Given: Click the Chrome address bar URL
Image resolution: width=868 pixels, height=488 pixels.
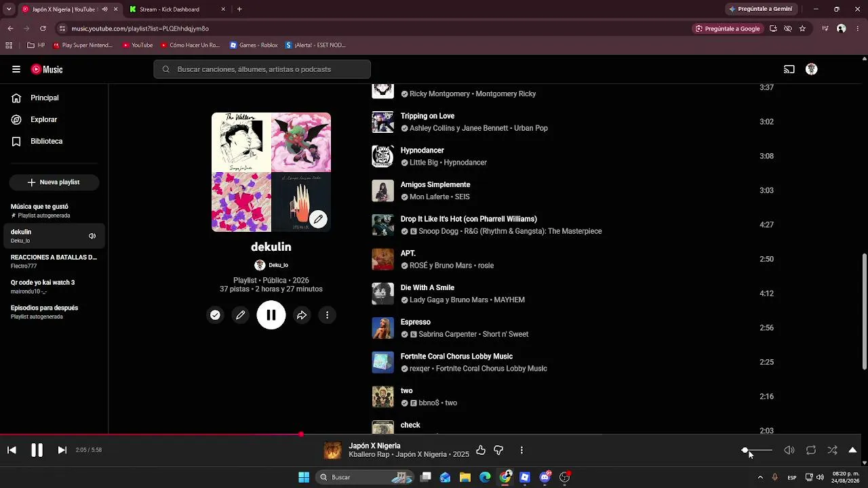Looking at the screenshot, I should tap(140, 28).
